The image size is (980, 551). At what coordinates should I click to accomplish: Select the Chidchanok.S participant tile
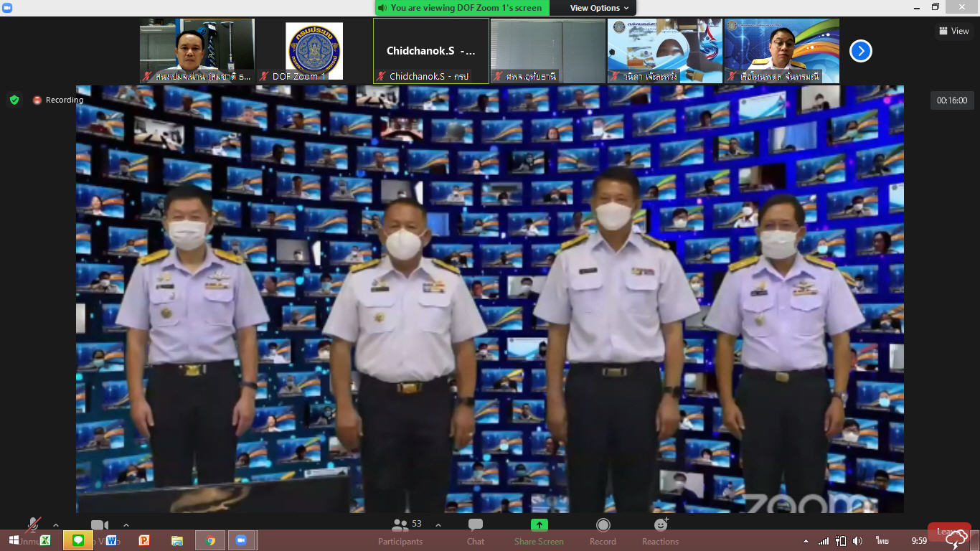click(x=430, y=51)
